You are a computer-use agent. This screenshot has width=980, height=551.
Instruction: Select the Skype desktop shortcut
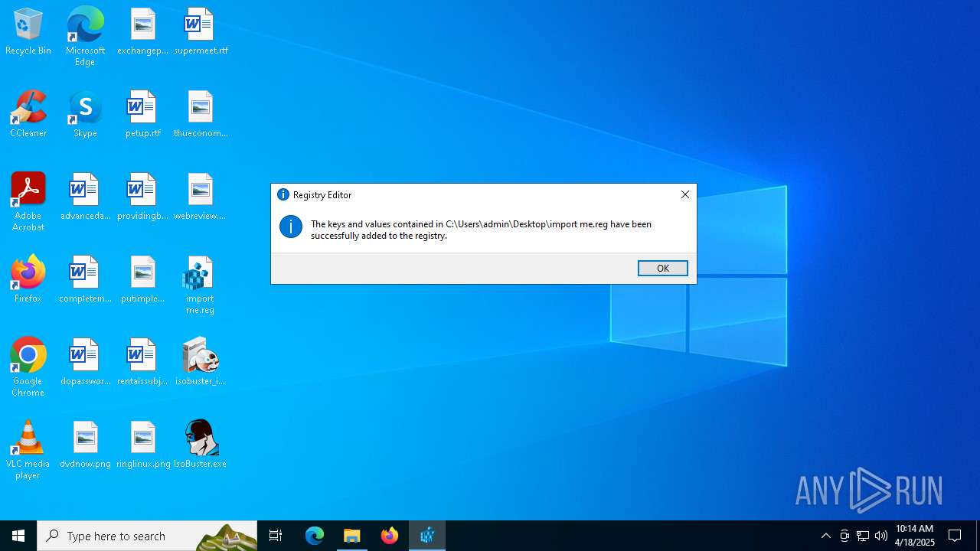pyautogui.click(x=85, y=115)
